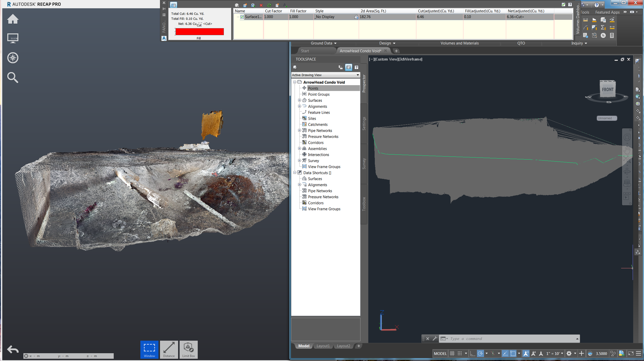Open annotation scale 1" = 10' dropdown
The image size is (644, 361).
click(555, 354)
